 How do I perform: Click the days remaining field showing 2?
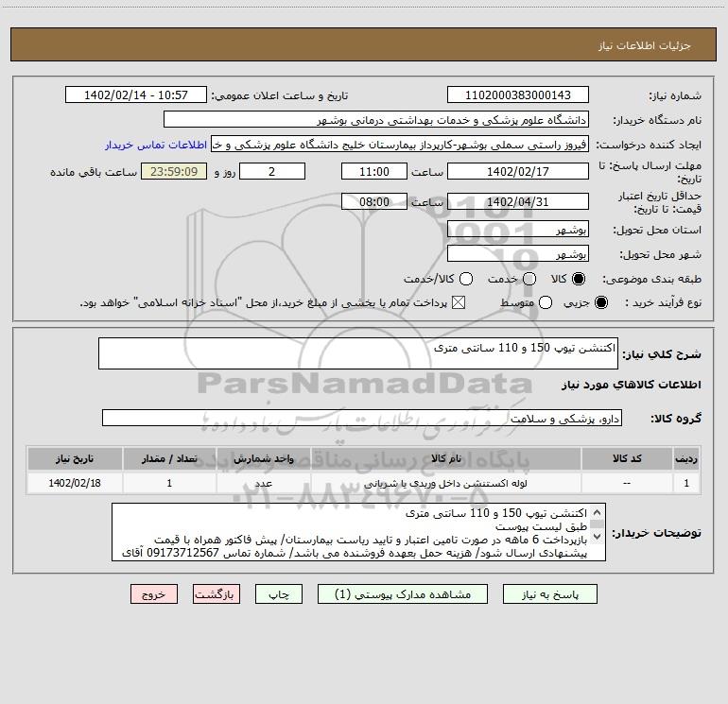272,171
